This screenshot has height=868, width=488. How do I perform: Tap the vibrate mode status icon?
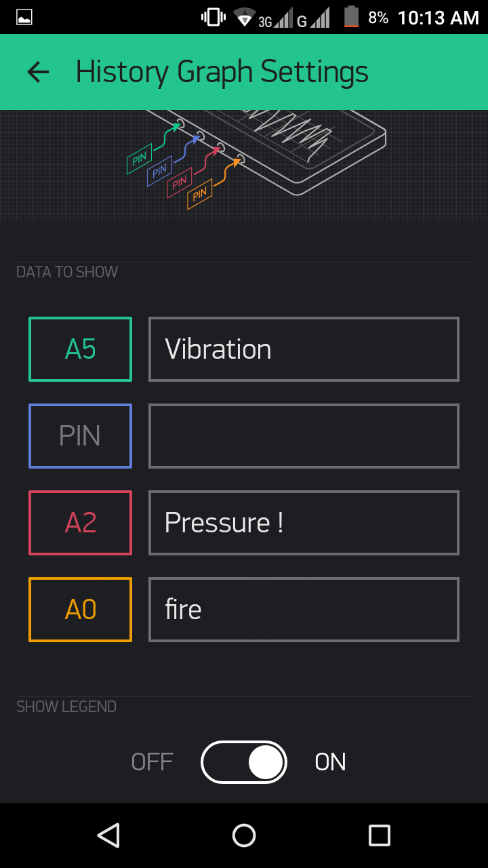click(213, 18)
